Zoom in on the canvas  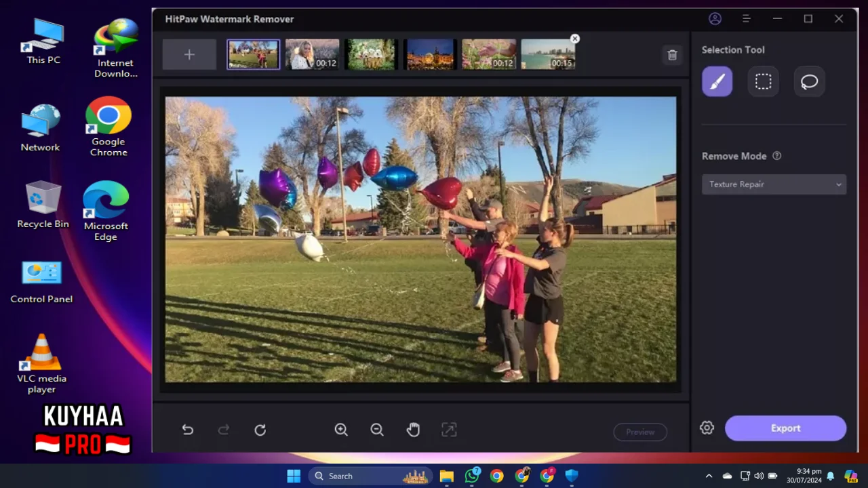(x=341, y=430)
